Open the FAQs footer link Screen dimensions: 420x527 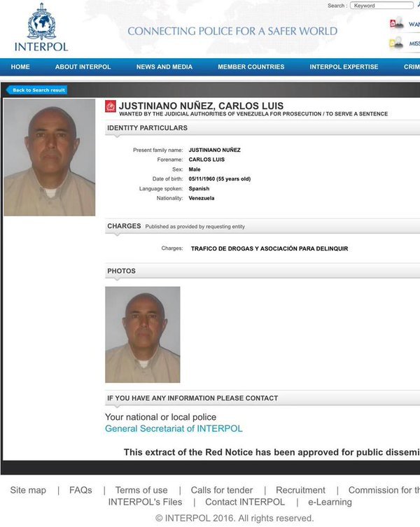pyautogui.click(x=80, y=491)
